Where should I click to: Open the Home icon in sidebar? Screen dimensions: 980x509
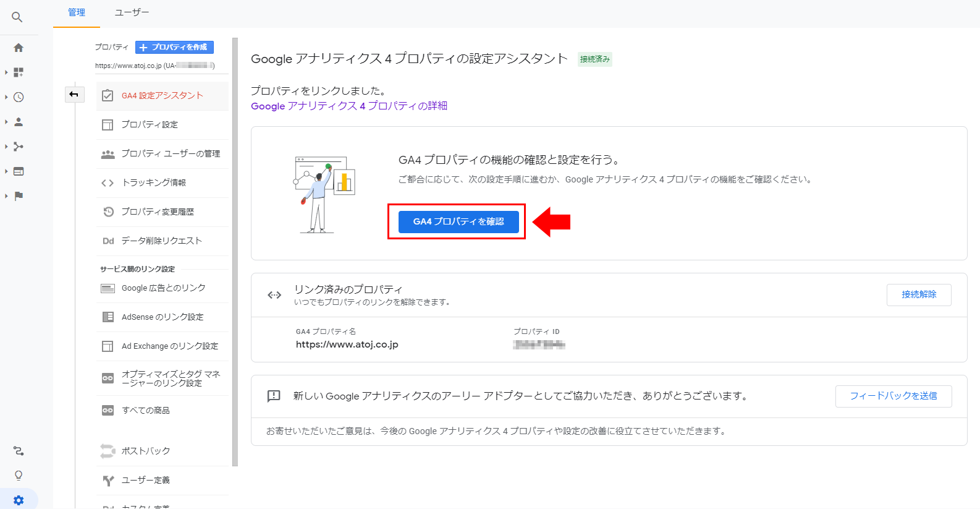[19, 48]
